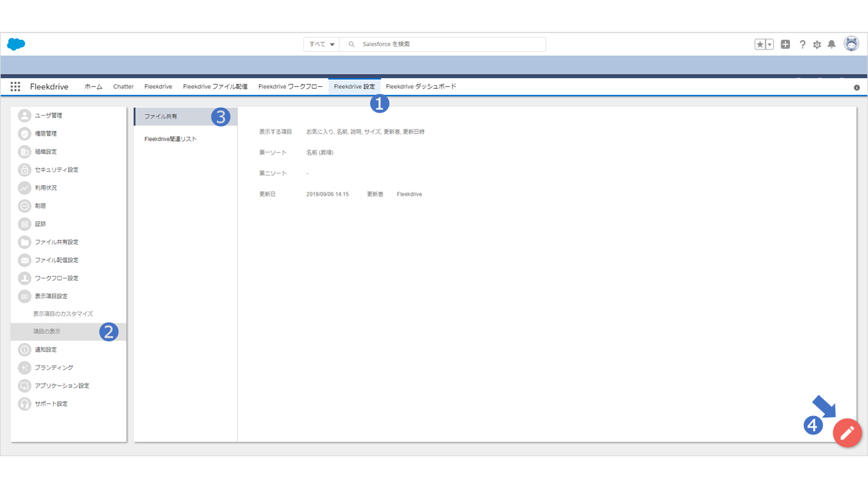
Task: Open the ファイル共有設定 menu label
Action: [x=57, y=242]
